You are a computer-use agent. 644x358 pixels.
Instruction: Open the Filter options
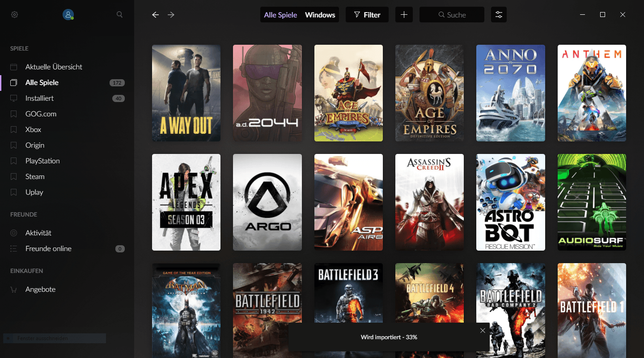[x=367, y=15]
